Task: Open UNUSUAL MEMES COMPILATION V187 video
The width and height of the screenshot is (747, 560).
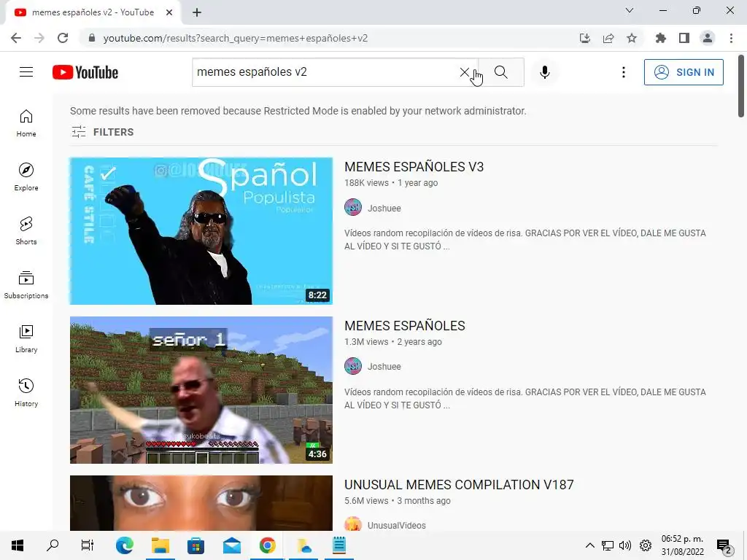Action: click(459, 485)
